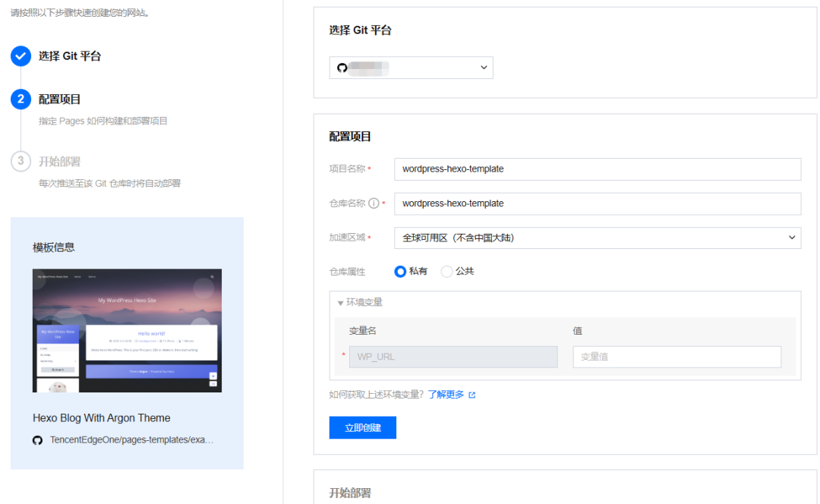Open the 加速区域 region dropdown
This screenshot has width=820, height=504.
pyautogui.click(x=598, y=238)
